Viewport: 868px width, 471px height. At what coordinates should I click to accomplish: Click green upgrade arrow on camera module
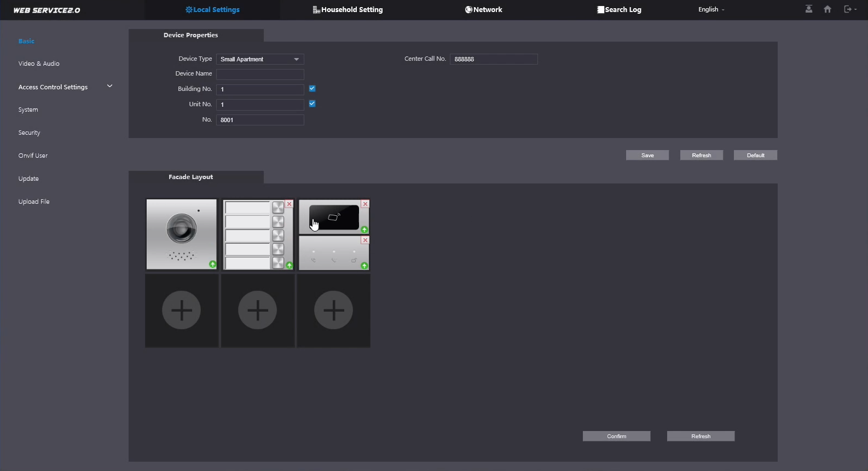[212, 265]
